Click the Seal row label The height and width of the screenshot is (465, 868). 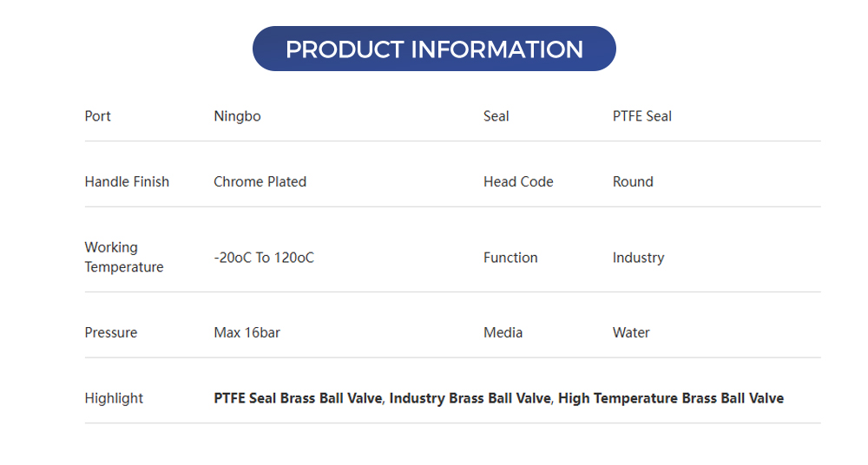pos(496,116)
